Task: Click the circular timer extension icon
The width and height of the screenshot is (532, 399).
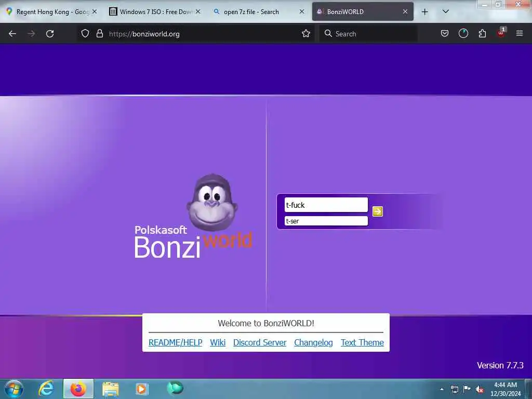Action: [463, 33]
